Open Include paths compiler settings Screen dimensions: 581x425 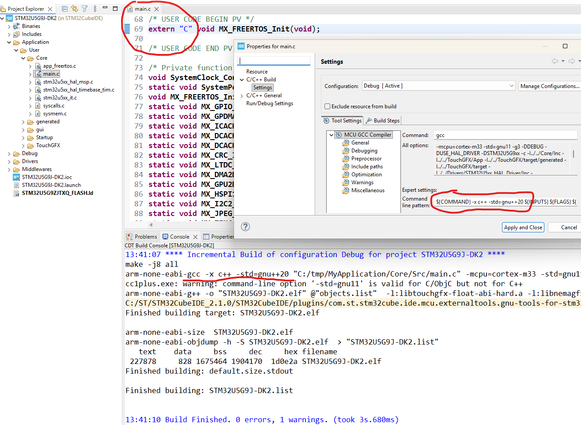[367, 167]
